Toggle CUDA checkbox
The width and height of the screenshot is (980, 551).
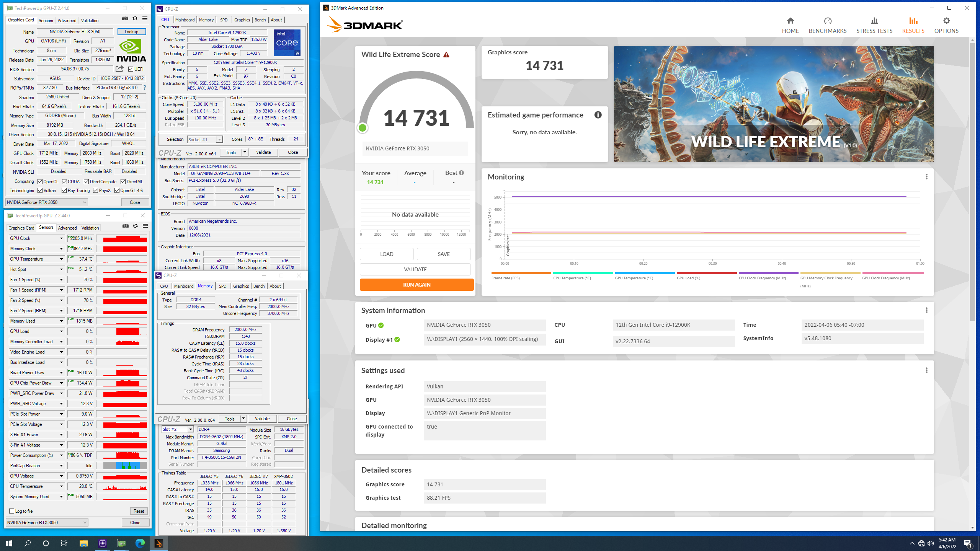pos(64,181)
